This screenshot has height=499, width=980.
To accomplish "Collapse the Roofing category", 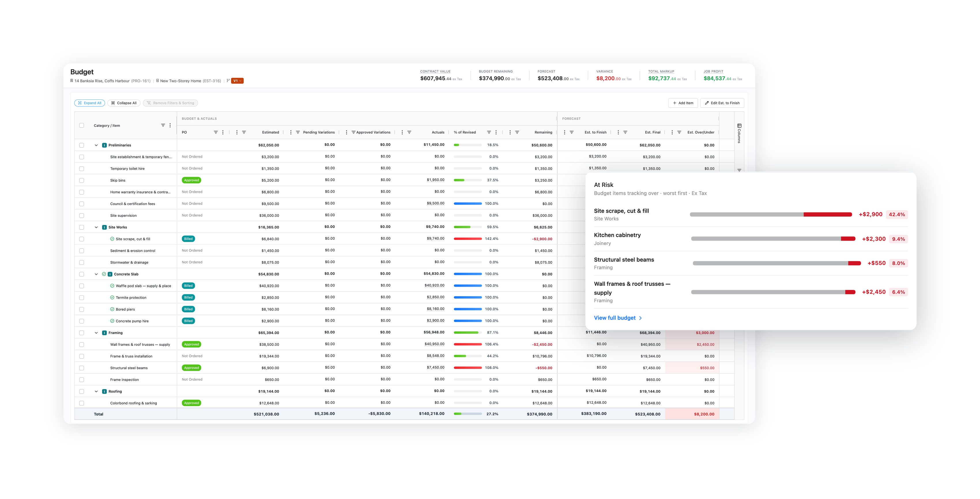I will tap(96, 391).
